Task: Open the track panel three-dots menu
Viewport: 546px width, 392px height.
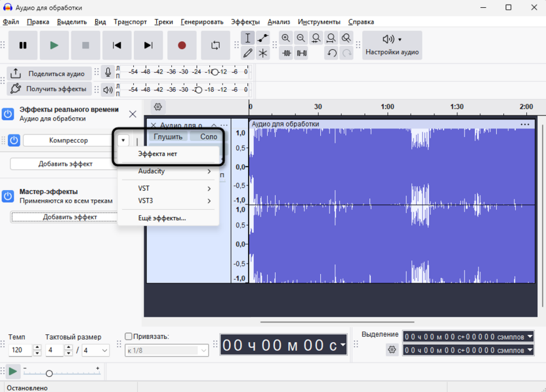Action: [x=224, y=125]
